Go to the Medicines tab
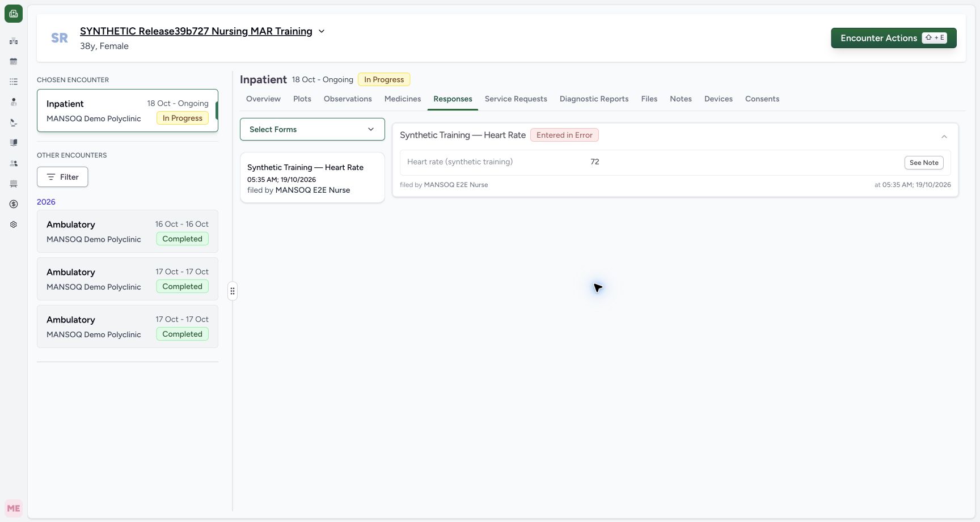 pos(403,99)
